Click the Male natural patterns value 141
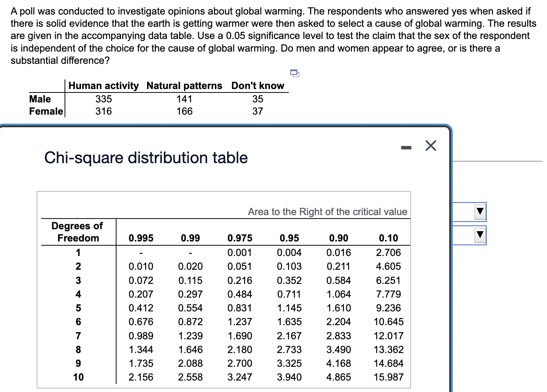Viewport: 547px width, 392px height. [x=184, y=99]
